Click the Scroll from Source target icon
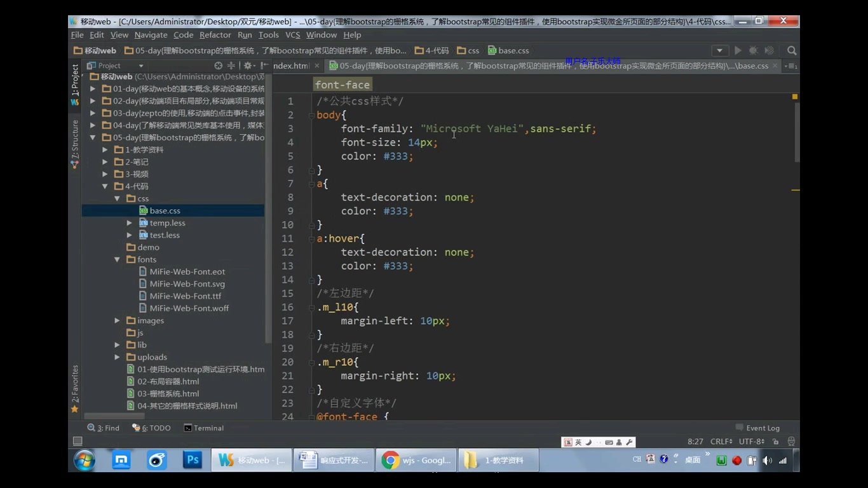The height and width of the screenshot is (488, 868). (x=219, y=65)
